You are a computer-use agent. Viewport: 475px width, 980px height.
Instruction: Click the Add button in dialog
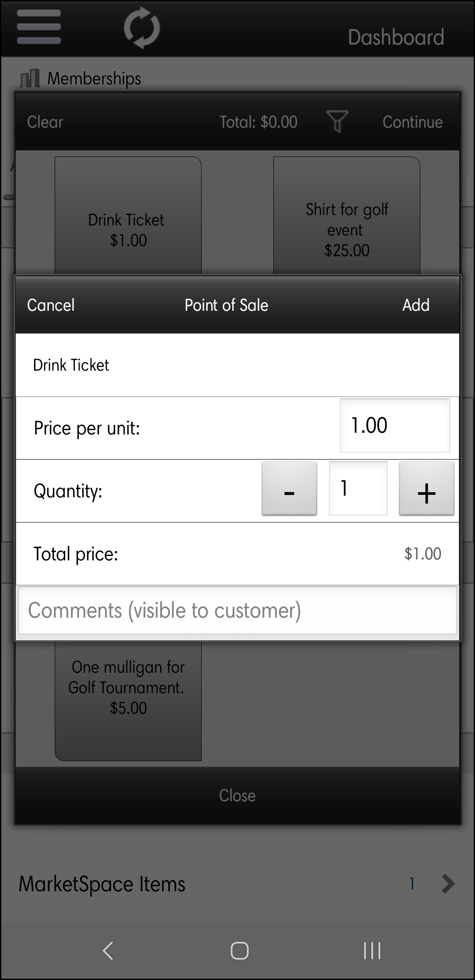[416, 305]
